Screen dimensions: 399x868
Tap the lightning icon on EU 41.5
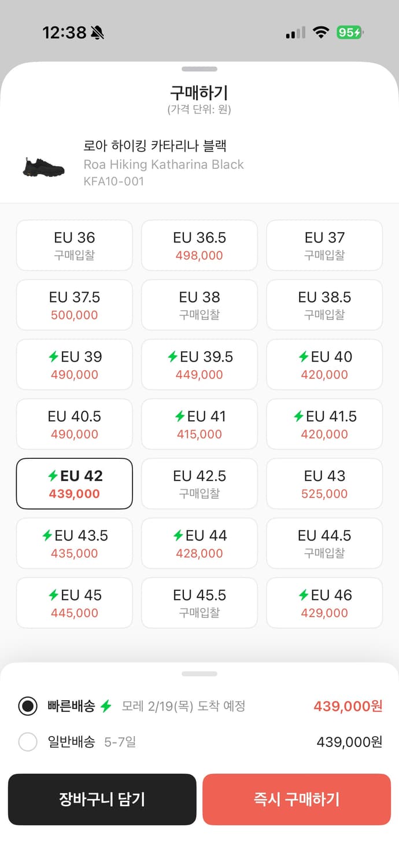coord(298,416)
